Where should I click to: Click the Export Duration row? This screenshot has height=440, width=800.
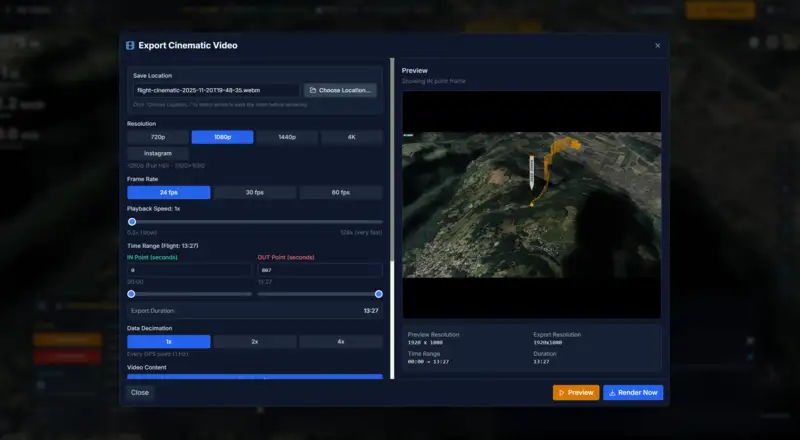coord(255,311)
